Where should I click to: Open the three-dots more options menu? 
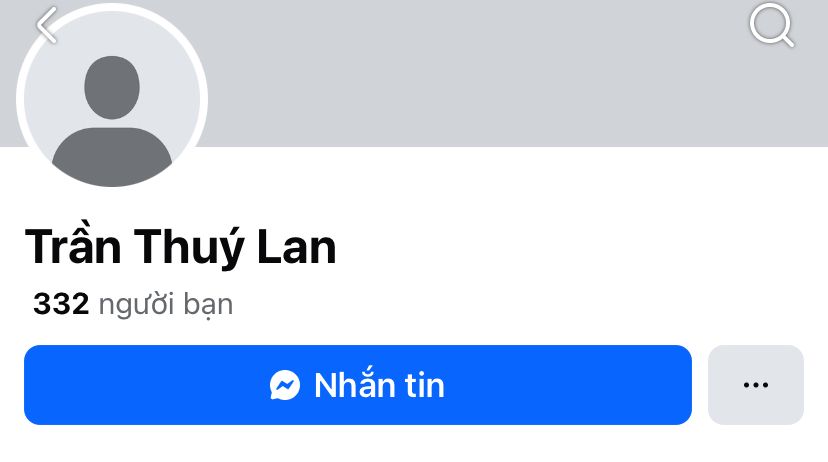tap(756, 385)
